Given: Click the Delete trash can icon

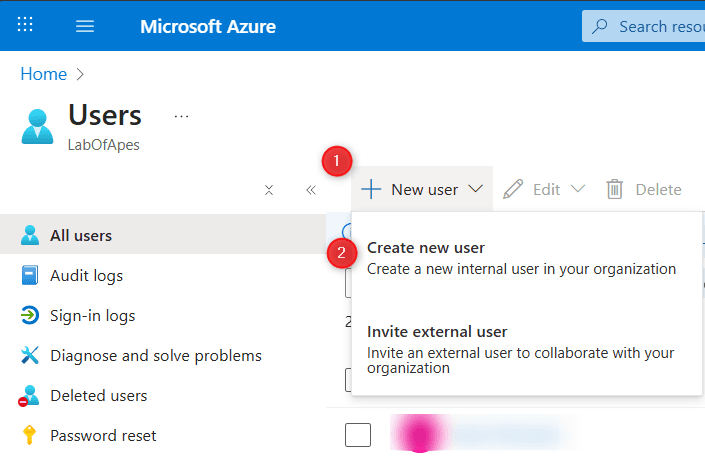Looking at the screenshot, I should (615, 189).
